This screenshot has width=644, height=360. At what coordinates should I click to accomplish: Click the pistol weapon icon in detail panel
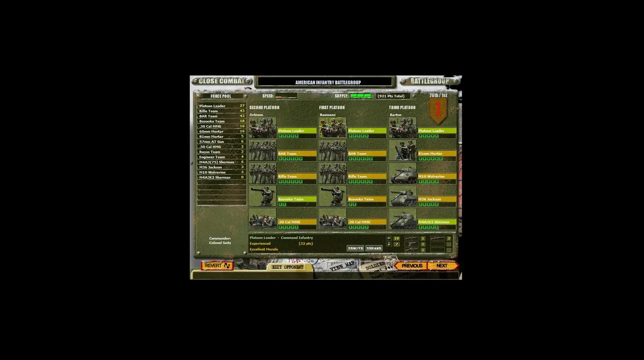point(412,244)
